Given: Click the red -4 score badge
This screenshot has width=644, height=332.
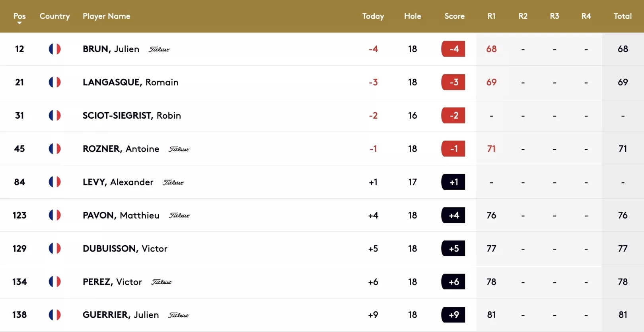Looking at the screenshot, I should pyautogui.click(x=453, y=49).
